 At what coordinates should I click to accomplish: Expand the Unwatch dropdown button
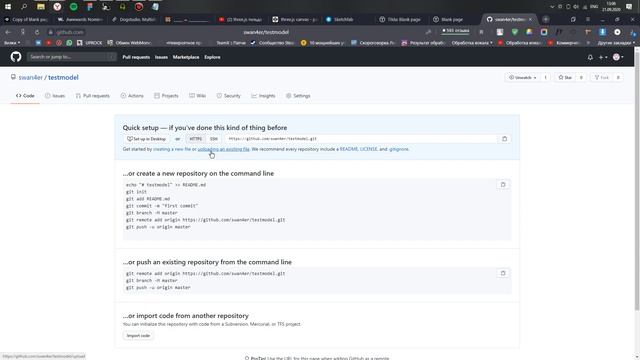click(x=522, y=78)
